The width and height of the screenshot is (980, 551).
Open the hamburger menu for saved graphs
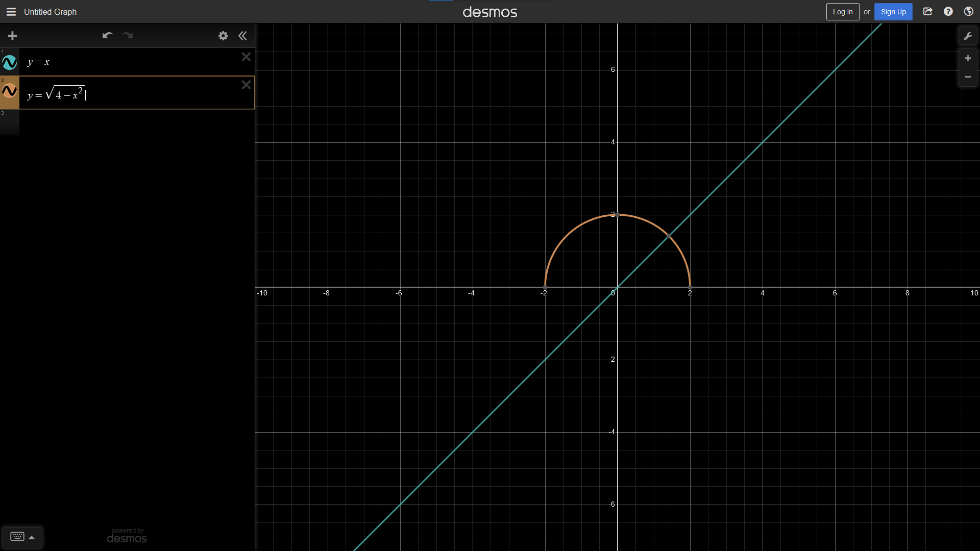(x=11, y=12)
